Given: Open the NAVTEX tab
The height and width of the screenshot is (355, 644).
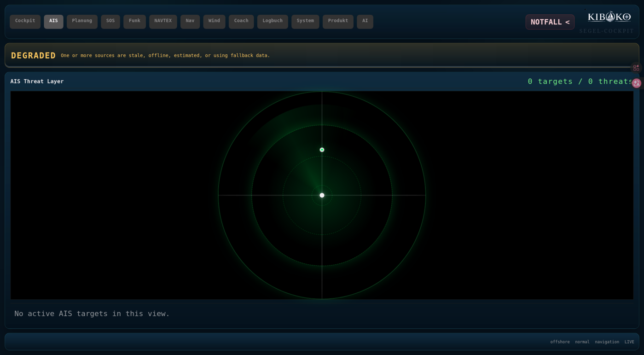Looking at the screenshot, I should pos(163,21).
